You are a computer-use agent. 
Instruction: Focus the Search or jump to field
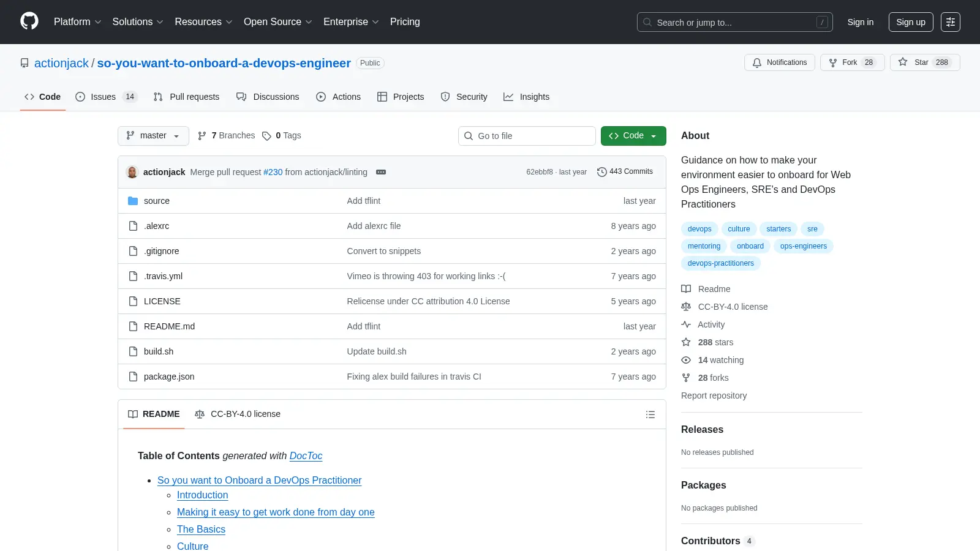(x=735, y=22)
